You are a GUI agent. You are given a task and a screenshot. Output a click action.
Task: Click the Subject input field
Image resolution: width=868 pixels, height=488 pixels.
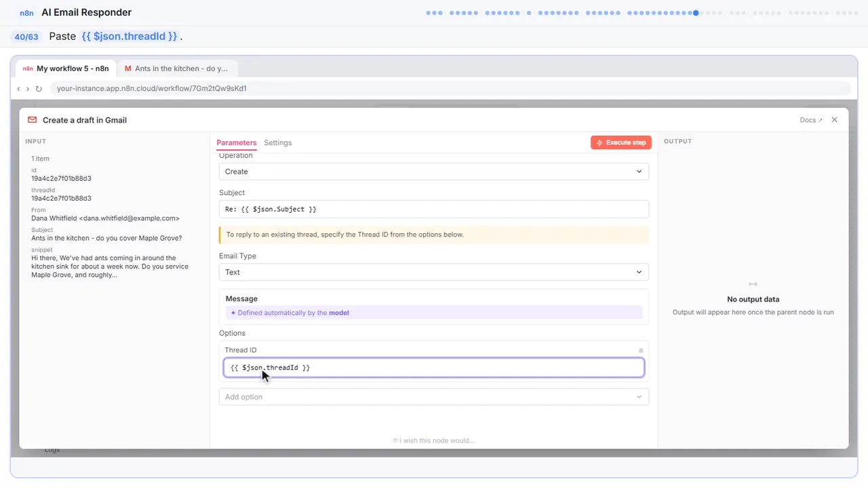click(434, 209)
